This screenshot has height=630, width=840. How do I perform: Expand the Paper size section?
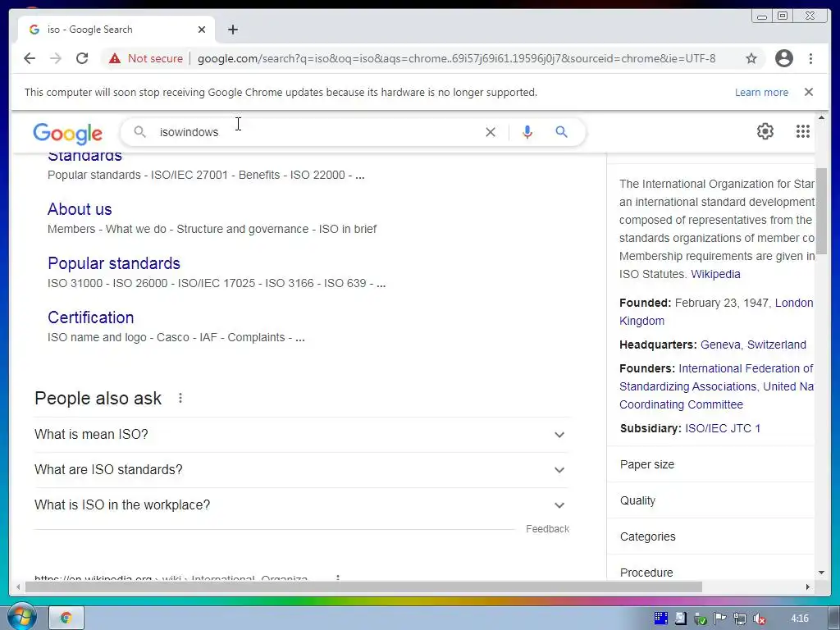pyautogui.click(x=711, y=464)
